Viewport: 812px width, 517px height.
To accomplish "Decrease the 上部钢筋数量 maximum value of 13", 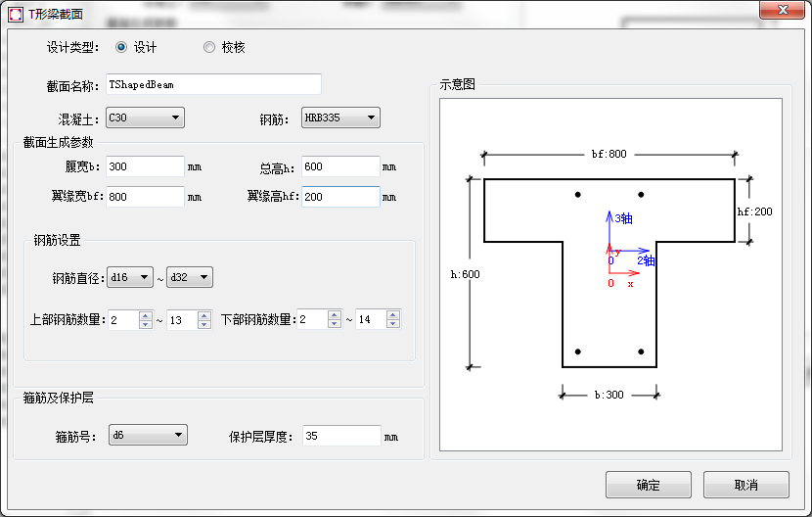I will click(204, 325).
